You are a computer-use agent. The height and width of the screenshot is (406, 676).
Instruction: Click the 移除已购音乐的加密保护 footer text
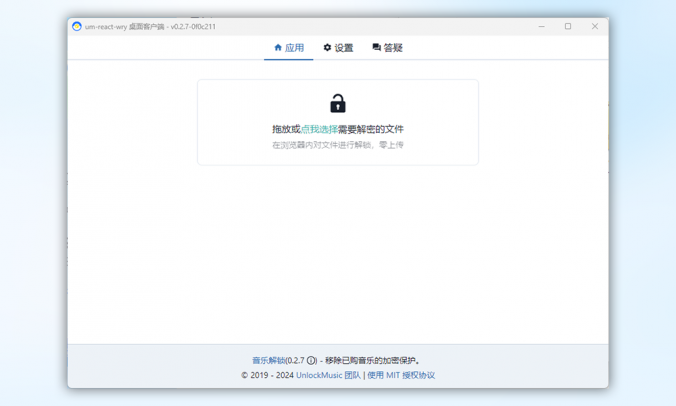372,360
